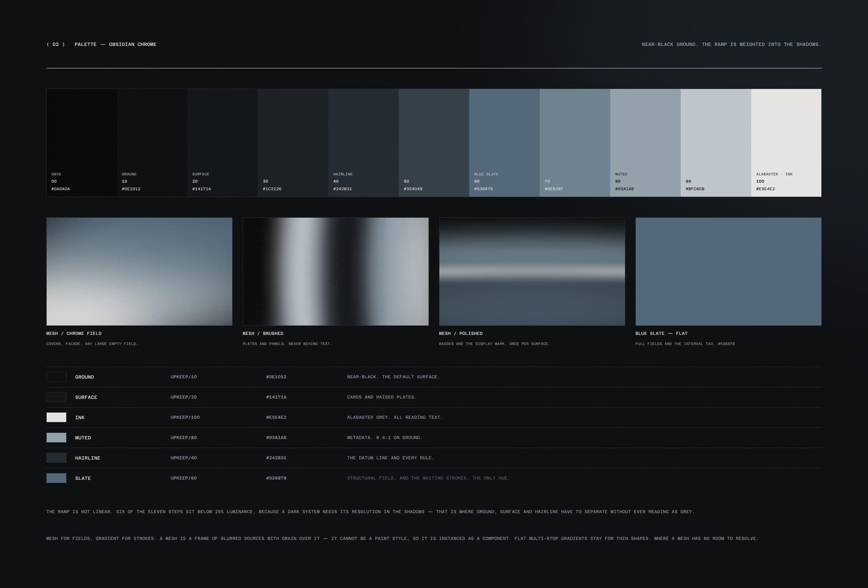Click the small Ink swatch in the table
Viewport: 868px width, 588px height.
(56, 417)
